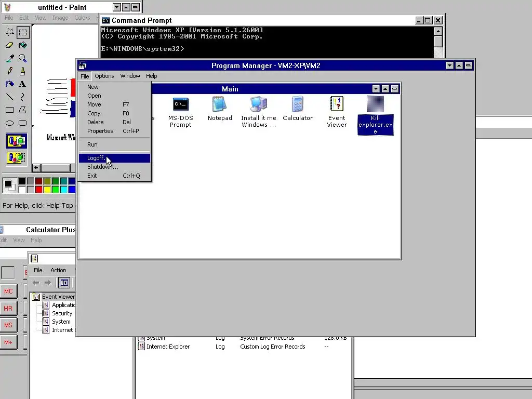Enable opaque selection mode in Paint
The height and width of the screenshot is (399, 532).
point(16,140)
